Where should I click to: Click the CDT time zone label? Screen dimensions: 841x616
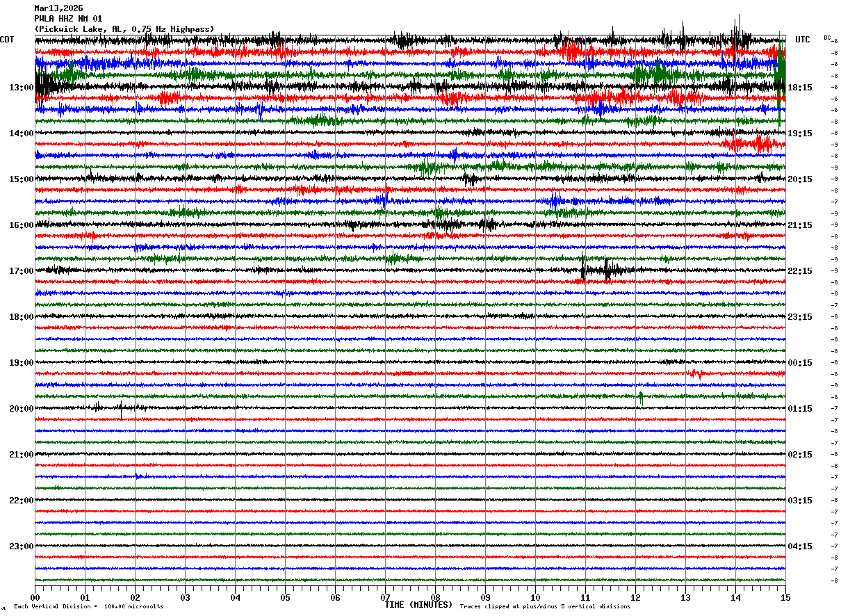[x=8, y=40]
